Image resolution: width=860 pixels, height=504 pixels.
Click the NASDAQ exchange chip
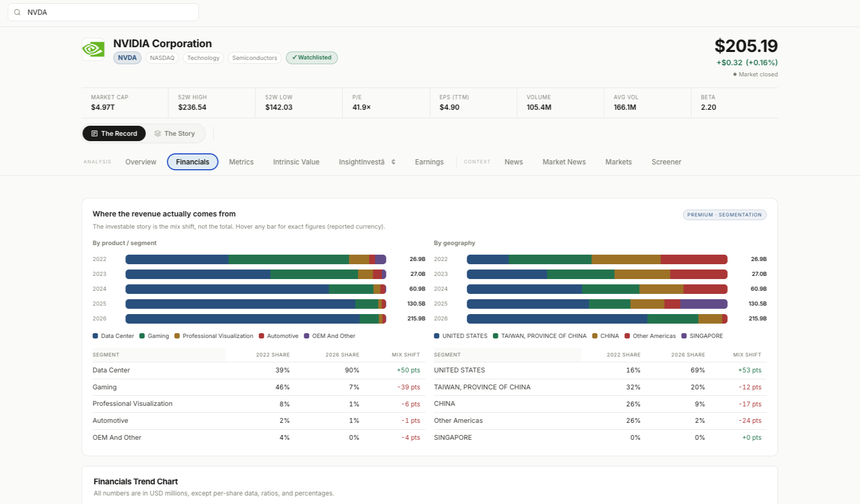tap(162, 58)
